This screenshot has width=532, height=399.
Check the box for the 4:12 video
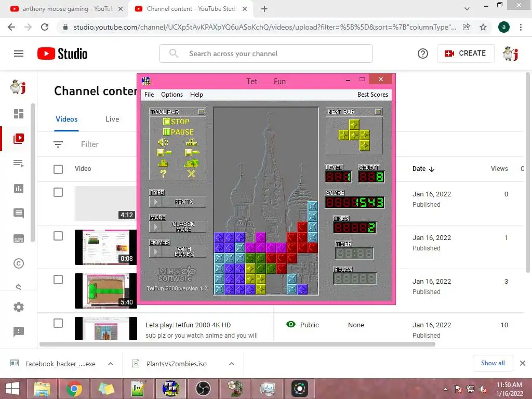[58, 192]
